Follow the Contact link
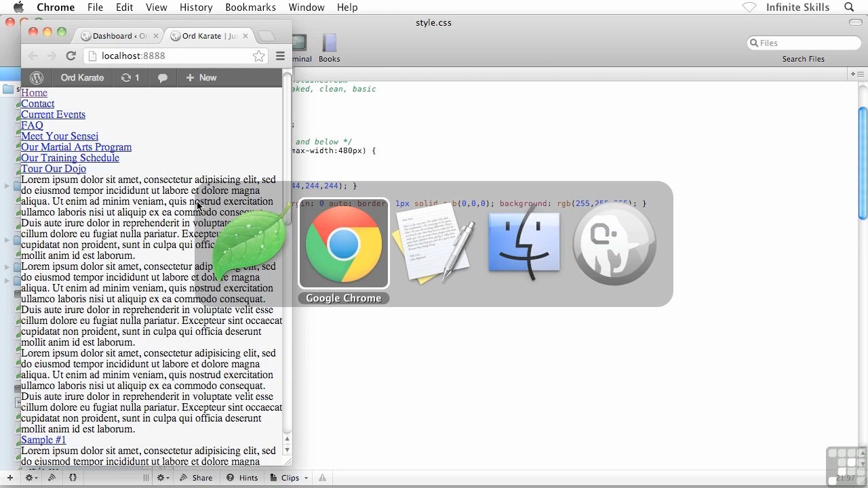 (x=37, y=104)
